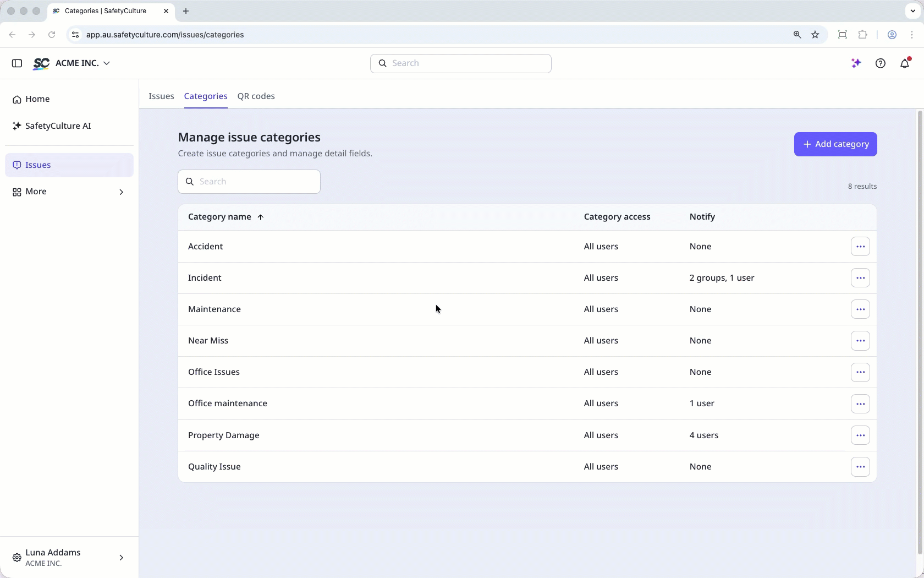This screenshot has height=578, width=924.
Task: Click '2 groups, 1 user' notify value
Action: (722, 278)
